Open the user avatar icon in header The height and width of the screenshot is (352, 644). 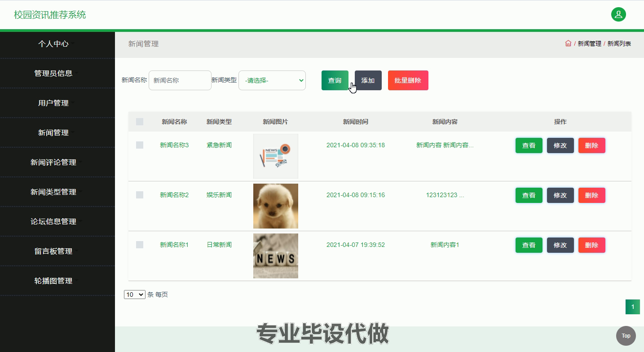[618, 14]
